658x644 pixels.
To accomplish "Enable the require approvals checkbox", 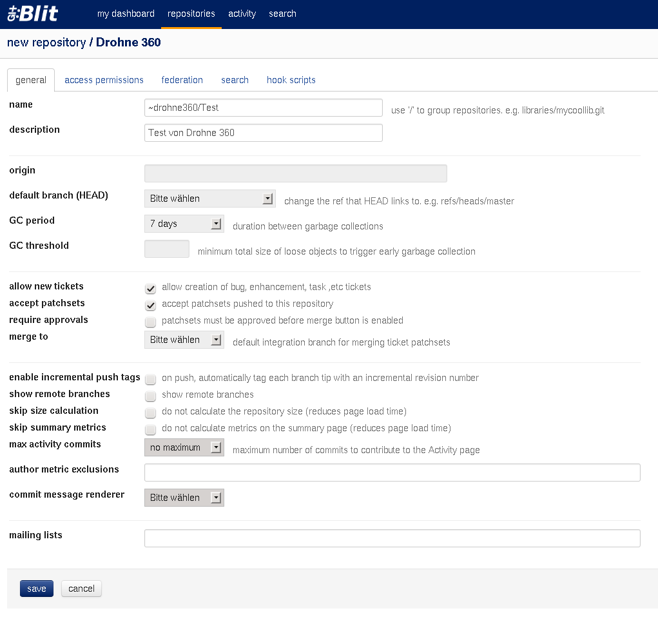I will [151, 322].
